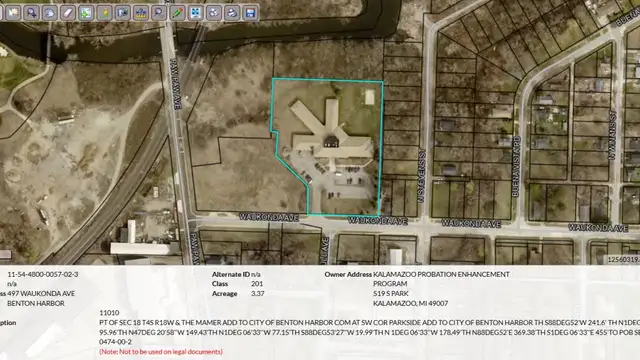Click the Class value 201
The image size is (640, 360).
257,284
